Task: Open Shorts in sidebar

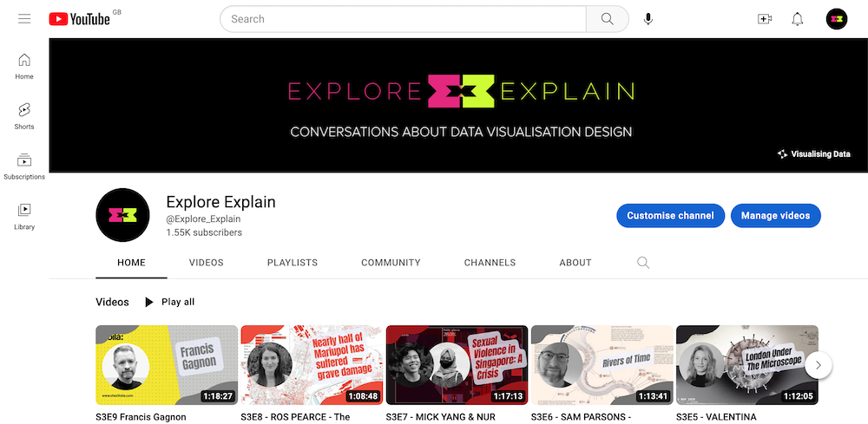Action: (24, 116)
